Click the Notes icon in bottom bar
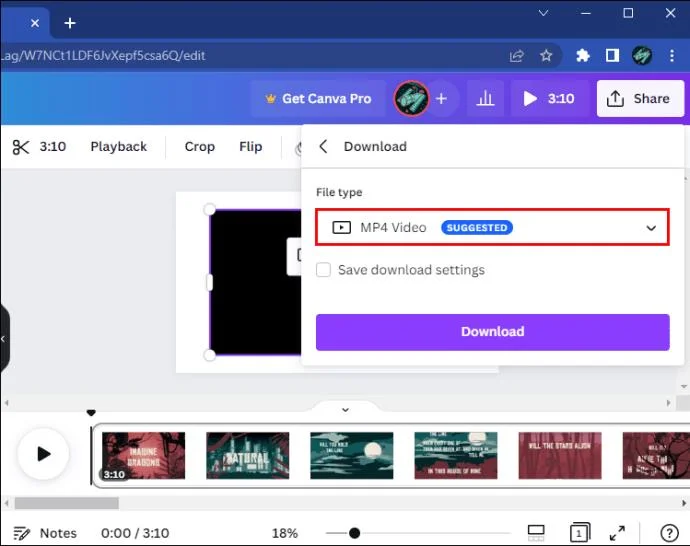The width and height of the screenshot is (690, 546). (x=21, y=533)
